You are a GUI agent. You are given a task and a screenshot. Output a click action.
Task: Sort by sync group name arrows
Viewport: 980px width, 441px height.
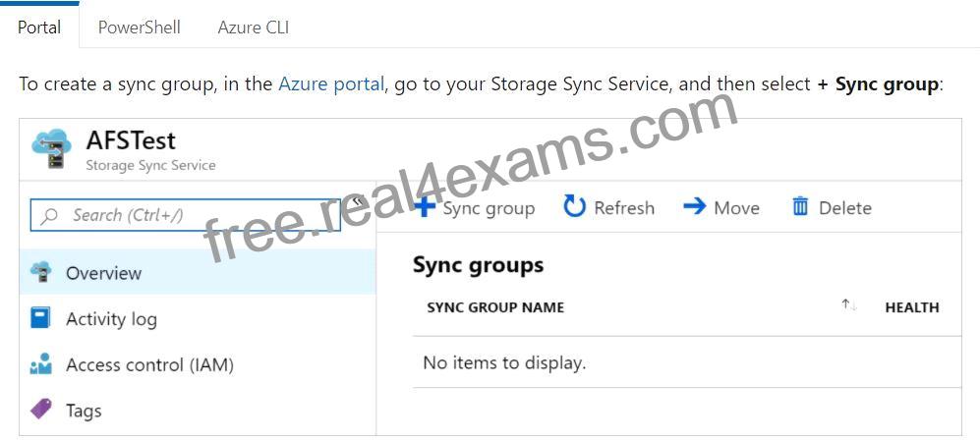point(848,305)
